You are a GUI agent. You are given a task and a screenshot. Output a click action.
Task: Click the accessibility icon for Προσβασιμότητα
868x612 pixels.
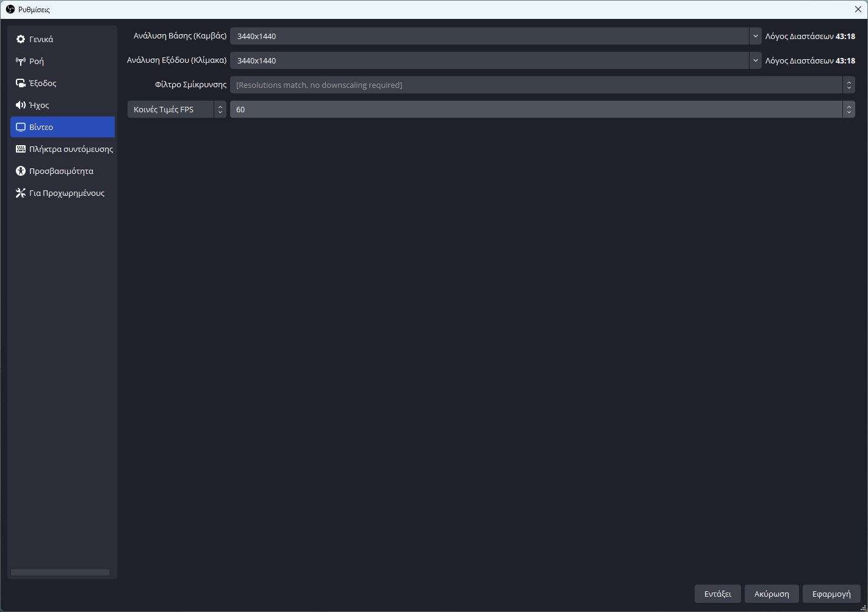point(21,171)
